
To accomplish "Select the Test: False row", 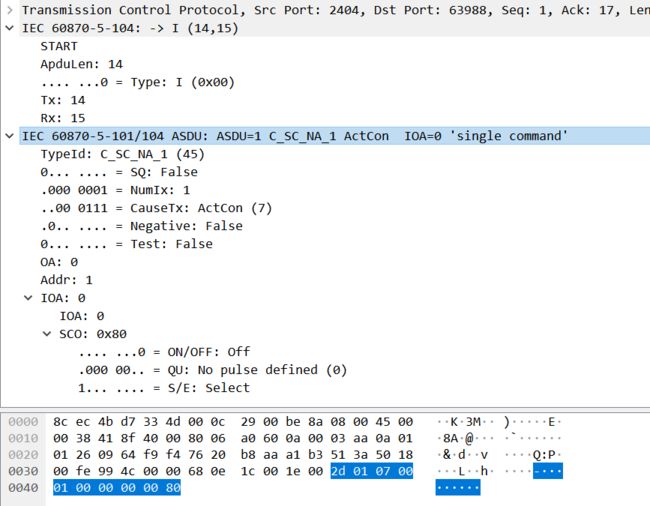I will tap(126, 244).
